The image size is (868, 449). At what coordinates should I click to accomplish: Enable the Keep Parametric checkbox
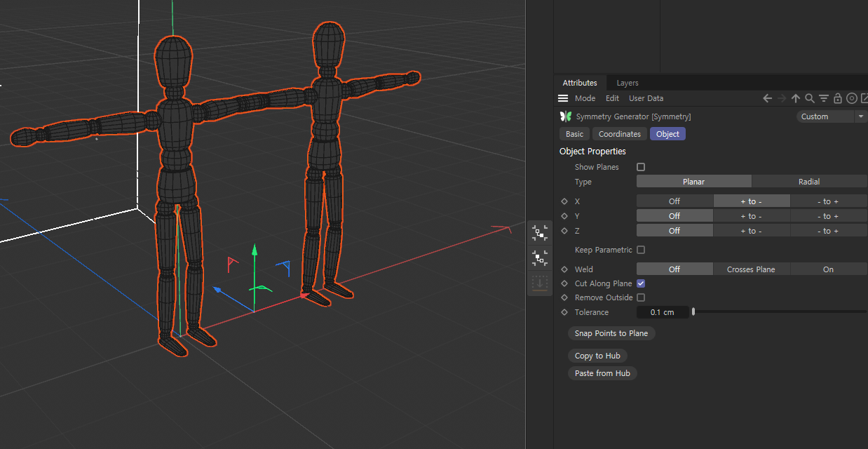(x=641, y=250)
